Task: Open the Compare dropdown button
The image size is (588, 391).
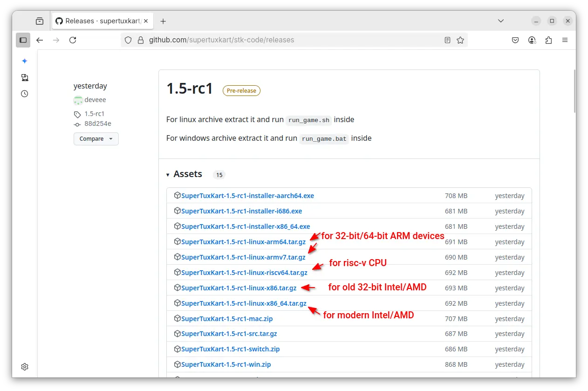Action: [x=96, y=139]
